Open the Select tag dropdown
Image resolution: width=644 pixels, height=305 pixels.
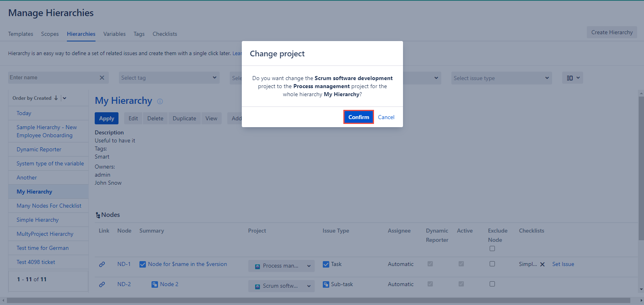coord(169,78)
